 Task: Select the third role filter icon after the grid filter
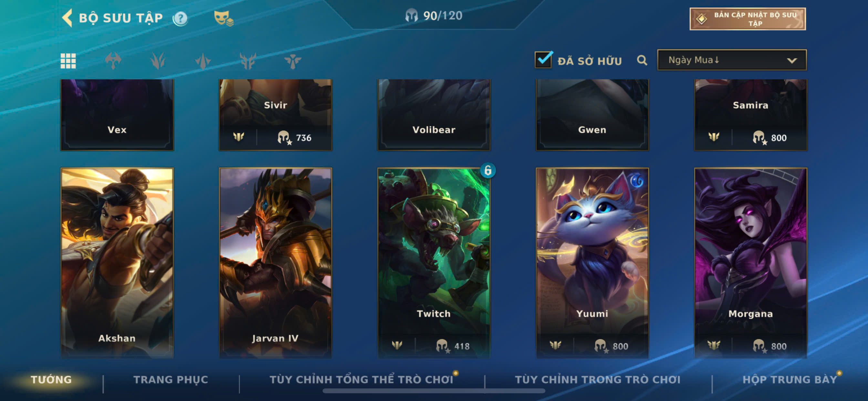(x=203, y=61)
